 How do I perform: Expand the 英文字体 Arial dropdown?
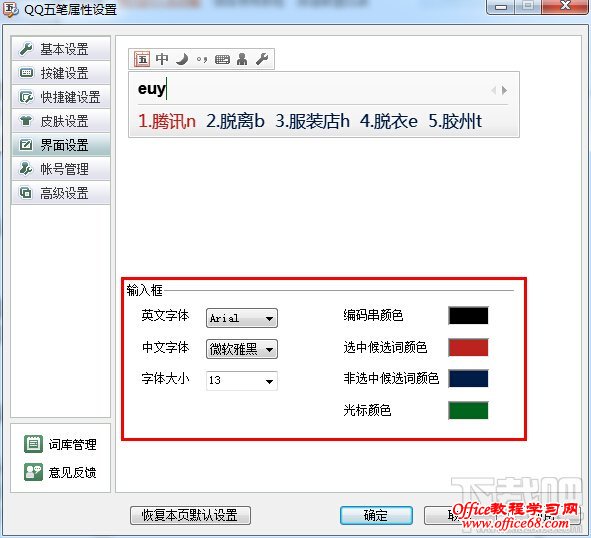click(242, 318)
